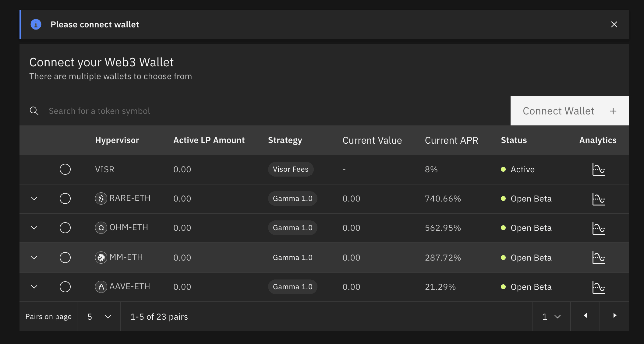Click Open Beta status in OHM-ETH row
This screenshot has width=644, height=344.
(x=531, y=228)
